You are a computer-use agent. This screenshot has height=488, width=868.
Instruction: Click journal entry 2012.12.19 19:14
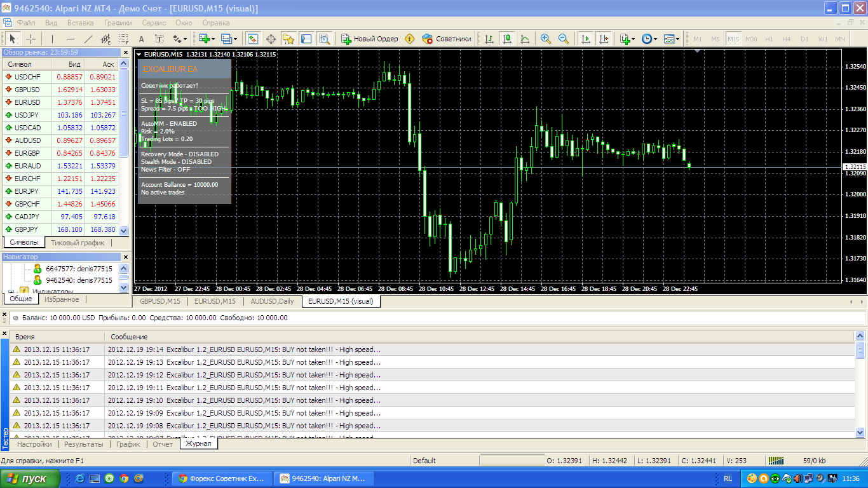coord(432,349)
